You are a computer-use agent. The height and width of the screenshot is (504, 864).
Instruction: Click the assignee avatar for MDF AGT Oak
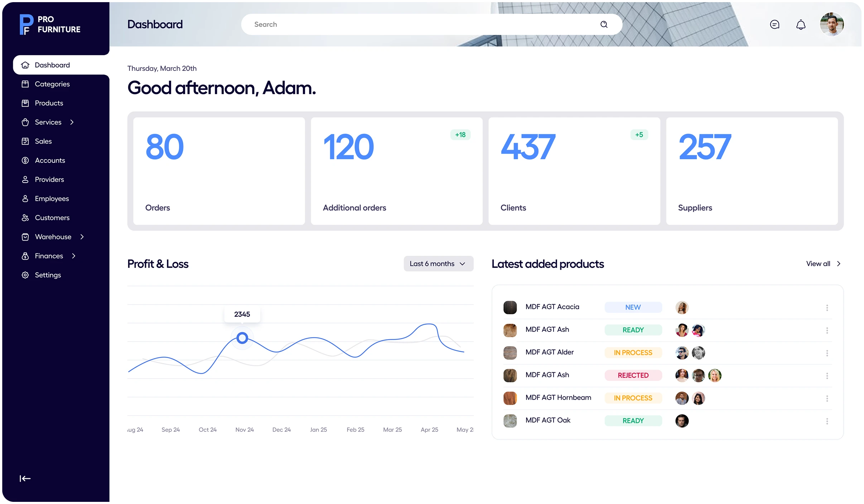(682, 421)
